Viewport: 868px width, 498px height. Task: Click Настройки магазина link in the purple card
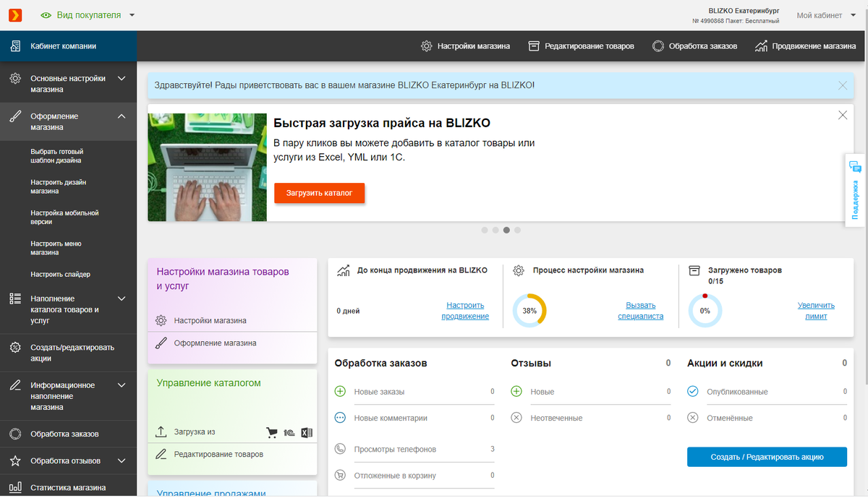[210, 320]
